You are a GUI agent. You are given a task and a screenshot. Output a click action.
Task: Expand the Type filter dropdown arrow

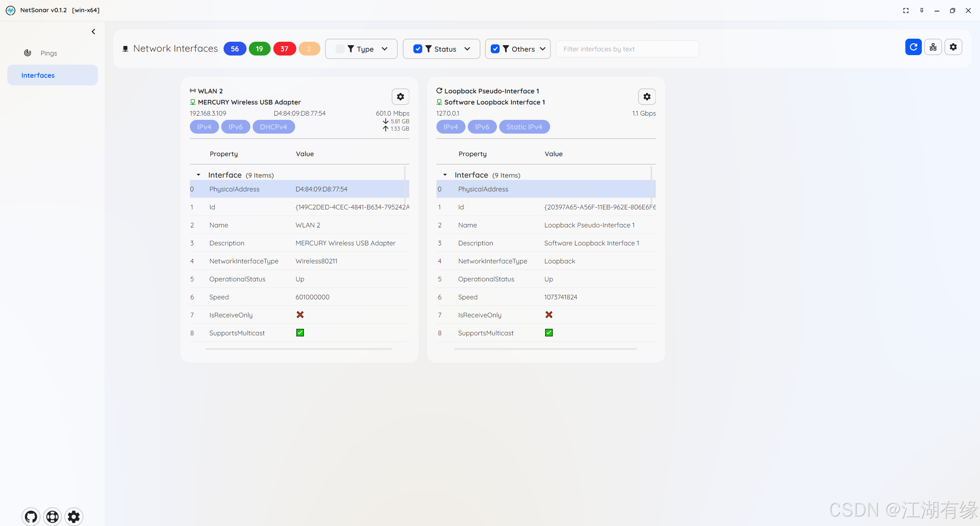pyautogui.click(x=385, y=49)
